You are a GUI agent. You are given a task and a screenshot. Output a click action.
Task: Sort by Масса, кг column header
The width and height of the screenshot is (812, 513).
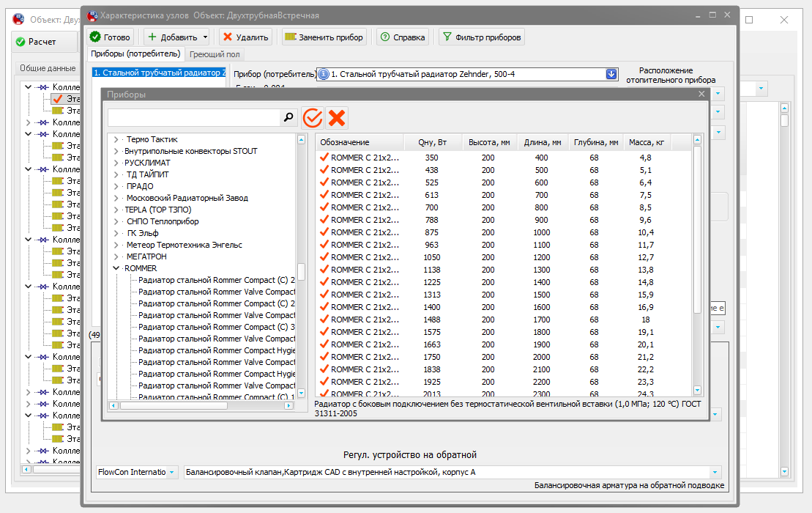click(647, 142)
